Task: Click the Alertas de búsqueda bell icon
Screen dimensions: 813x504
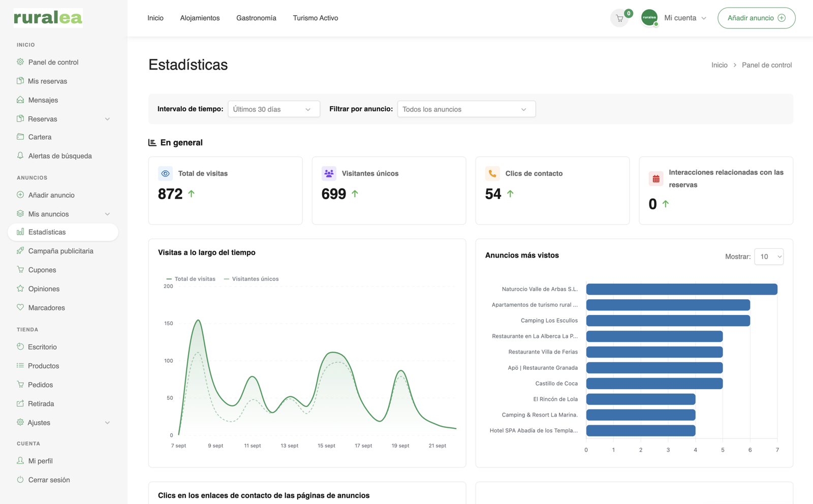Action: click(20, 155)
